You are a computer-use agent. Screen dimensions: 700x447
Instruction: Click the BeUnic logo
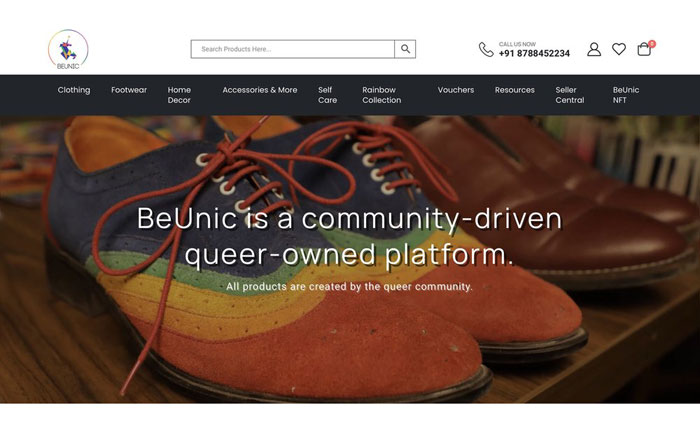click(68, 50)
